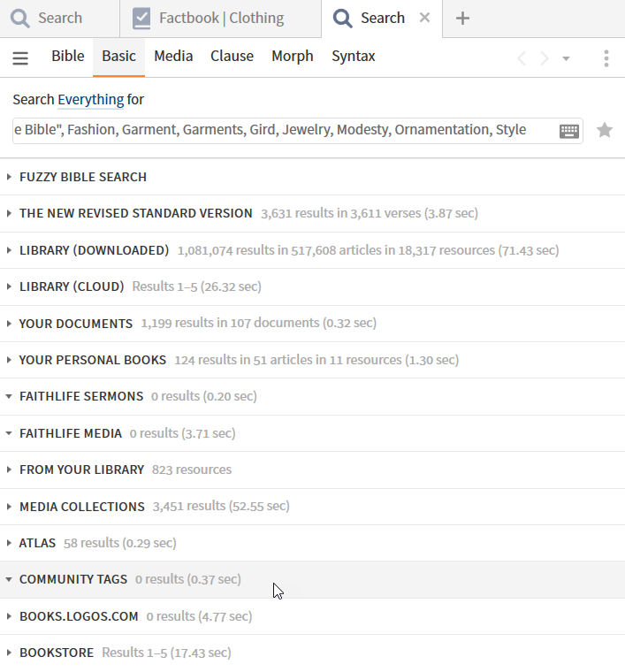Click the FAITHLIFE MEDIA heading

click(71, 433)
